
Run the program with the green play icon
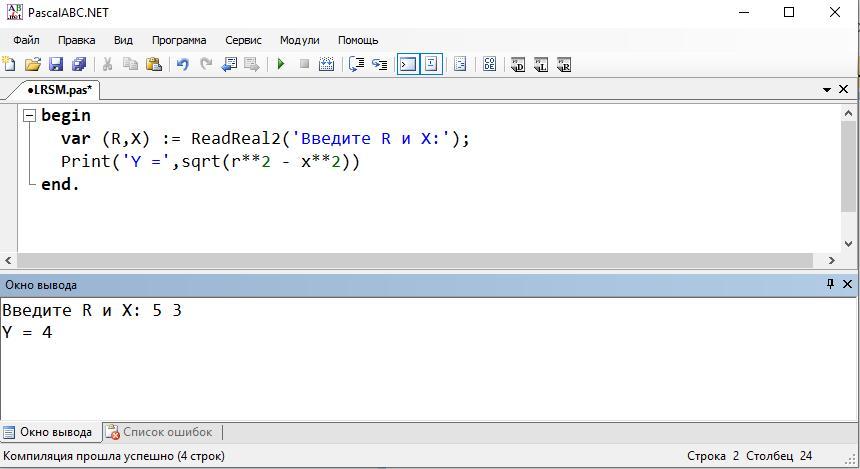[x=281, y=64]
